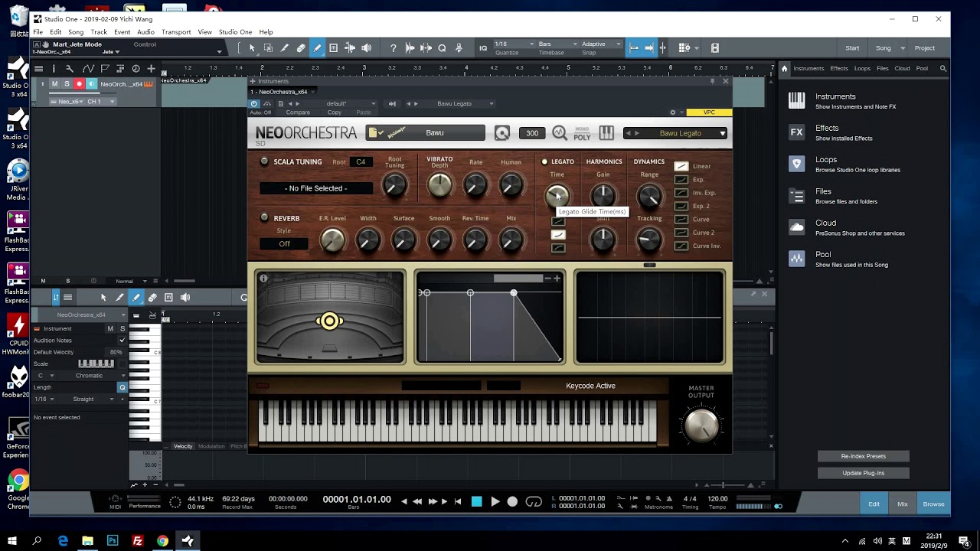The height and width of the screenshot is (551, 980).
Task: Click the Master Output knob
Action: tap(701, 425)
